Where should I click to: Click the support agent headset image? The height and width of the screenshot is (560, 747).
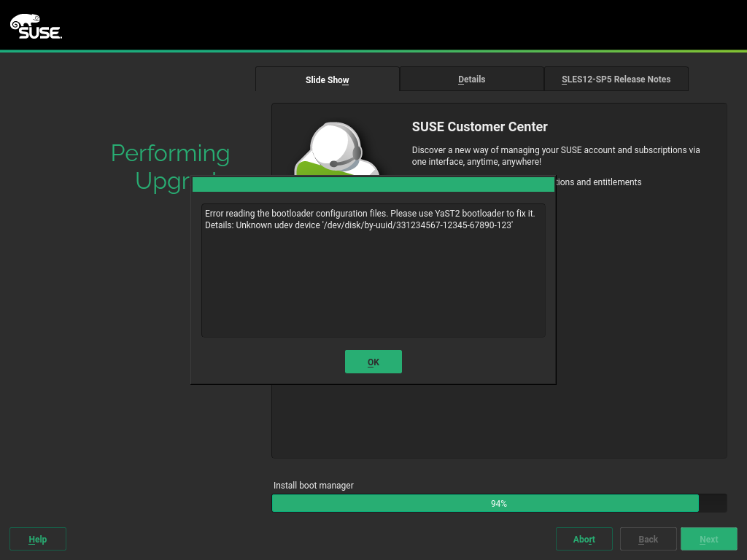pyautogui.click(x=337, y=149)
